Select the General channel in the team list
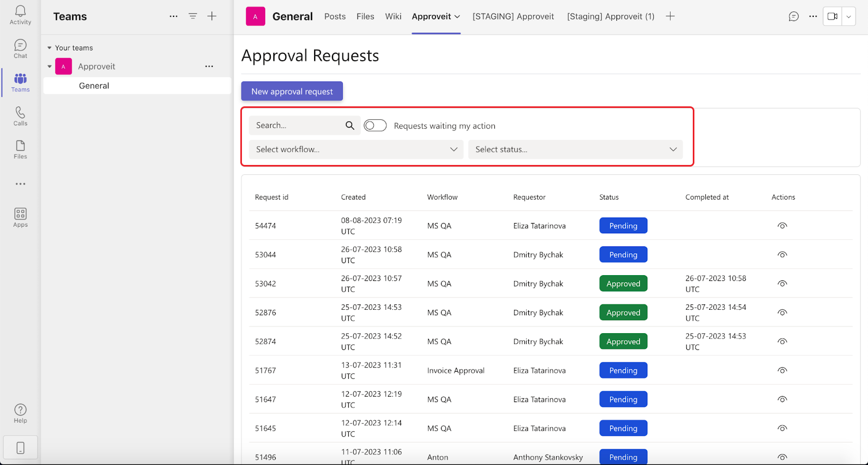This screenshot has width=868, height=465. click(x=137, y=86)
